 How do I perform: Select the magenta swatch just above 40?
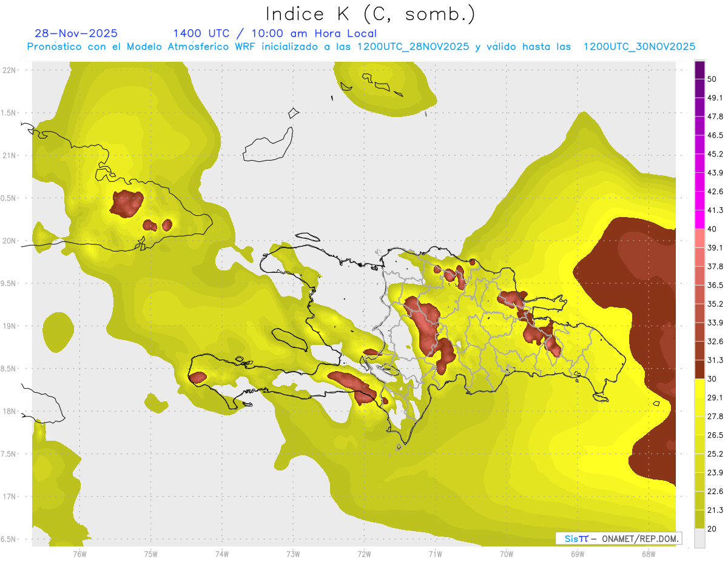point(699,219)
